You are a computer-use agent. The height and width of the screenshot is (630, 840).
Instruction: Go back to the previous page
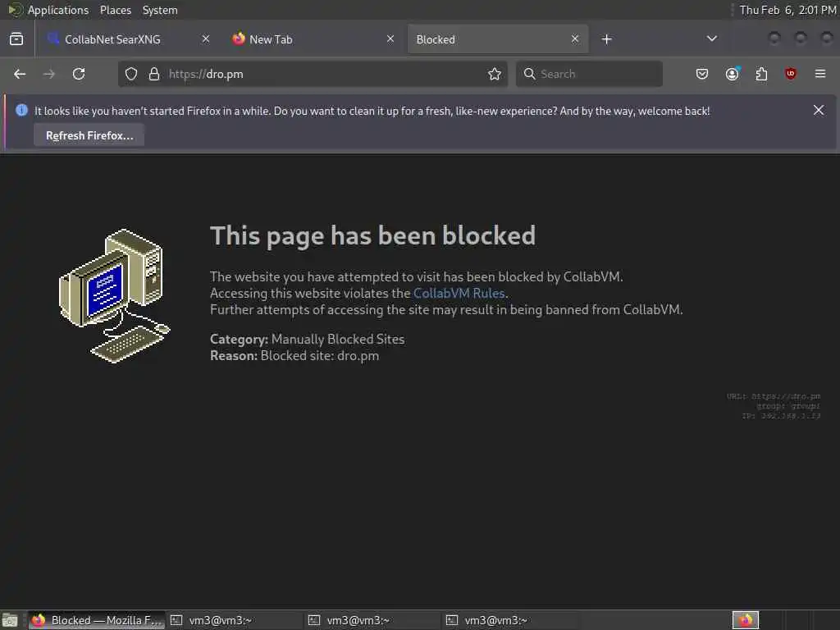pos(20,74)
